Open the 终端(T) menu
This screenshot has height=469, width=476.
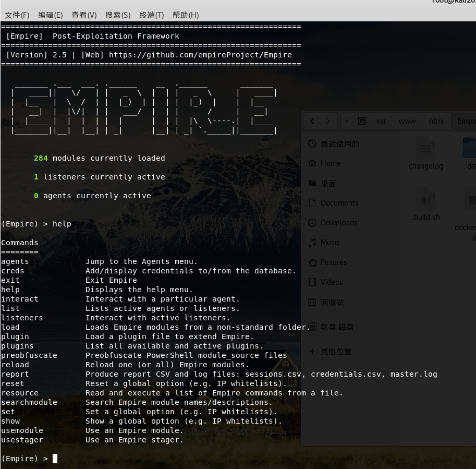(x=152, y=15)
